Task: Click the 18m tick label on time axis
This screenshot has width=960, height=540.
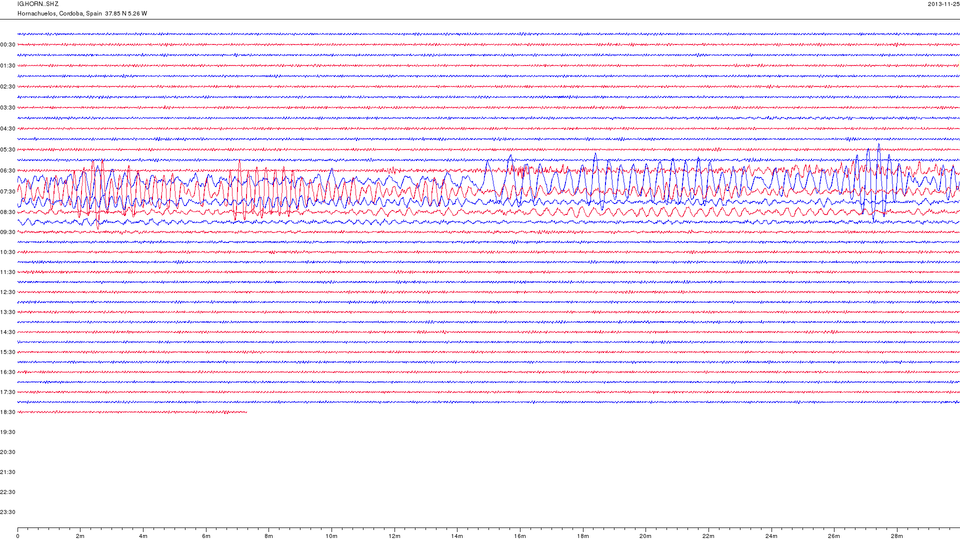Action: point(583,536)
